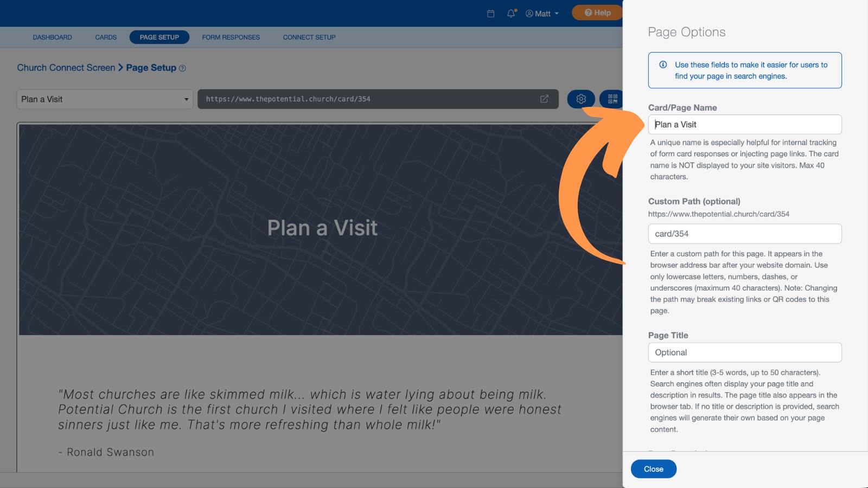Open the Form Responses tab
The image size is (868, 488).
pos(231,37)
